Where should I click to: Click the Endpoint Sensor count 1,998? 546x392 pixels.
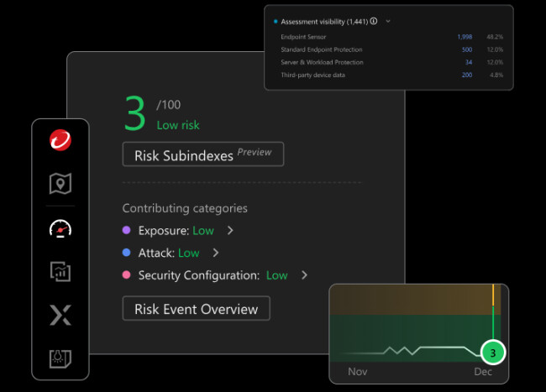[x=464, y=37]
